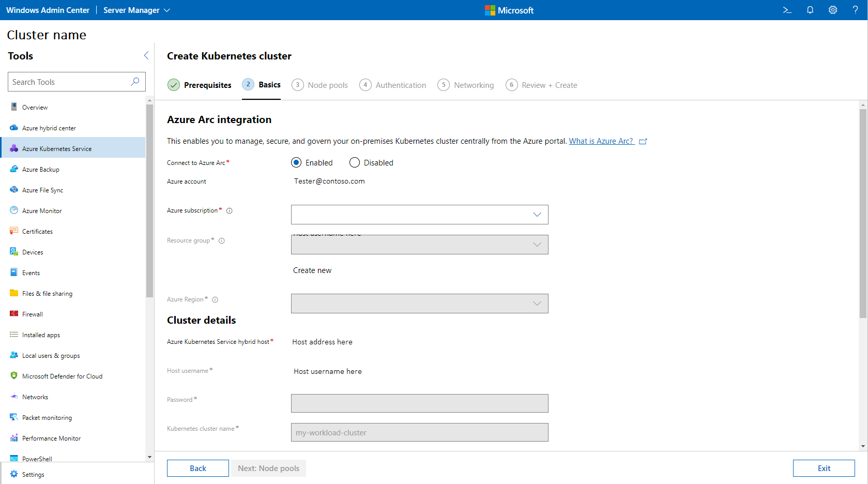
Task: Click Create new resource group link
Action: coord(312,270)
